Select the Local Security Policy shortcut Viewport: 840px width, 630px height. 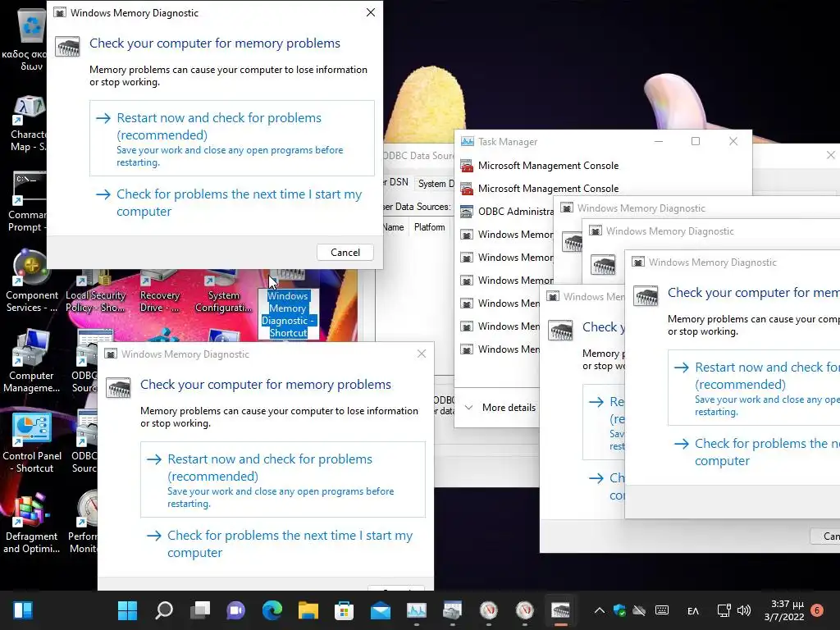pos(95,292)
